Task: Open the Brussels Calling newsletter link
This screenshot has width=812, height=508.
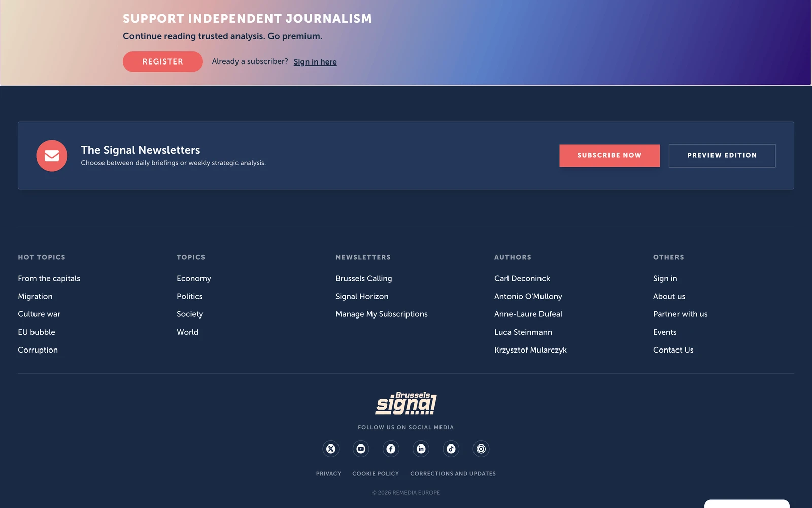Action: click(x=364, y=278)
